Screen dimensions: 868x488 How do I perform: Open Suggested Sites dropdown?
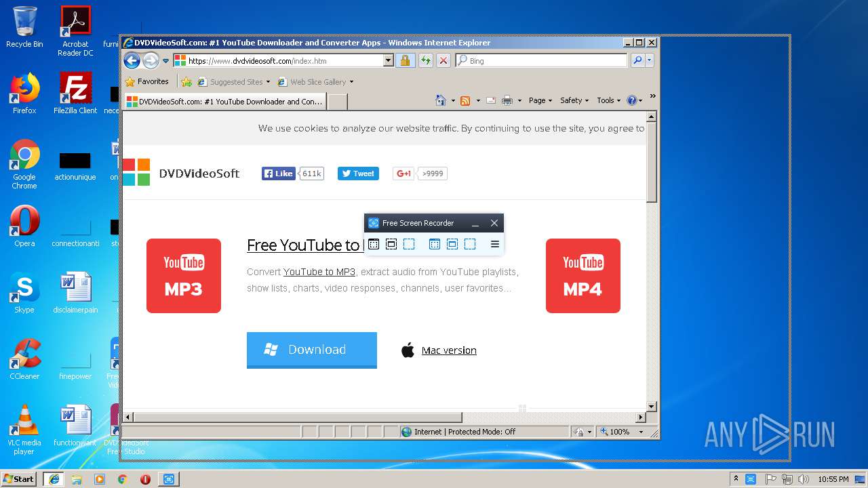tap(233, 82)
